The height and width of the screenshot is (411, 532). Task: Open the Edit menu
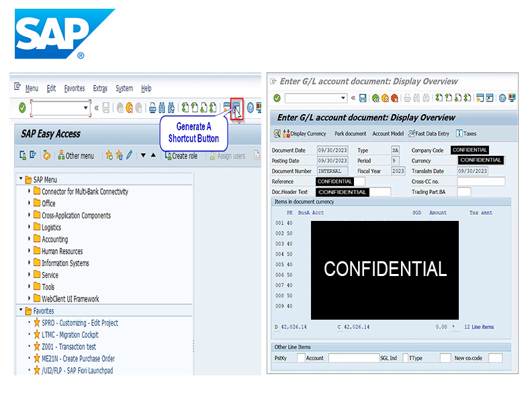tap(51, 89)
